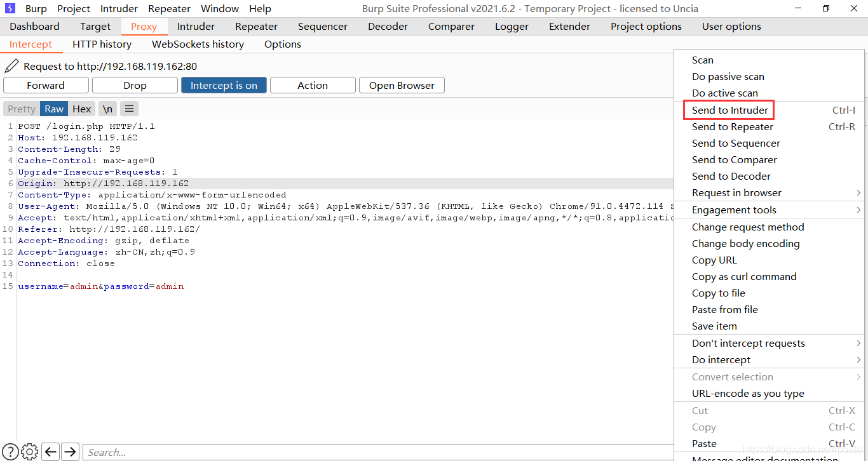Select URL-encode as you type
Screen dimensions: 868x461
(x=769, y=393)
